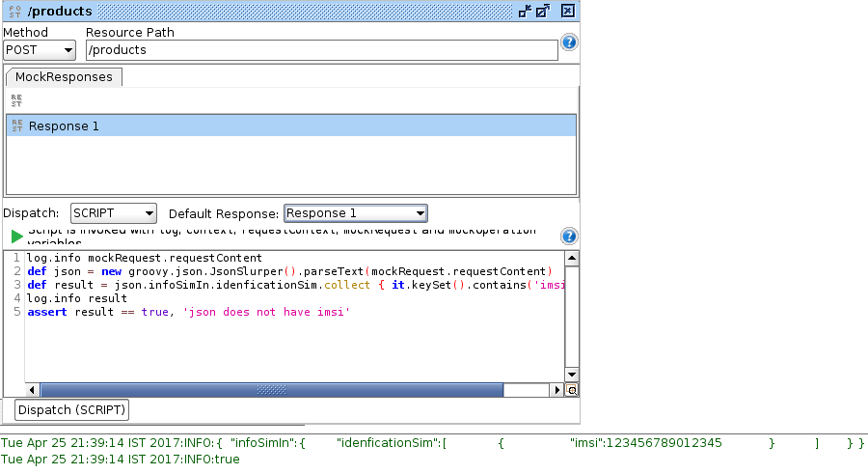Click the help icon beside Resource Path

[569, 42]
